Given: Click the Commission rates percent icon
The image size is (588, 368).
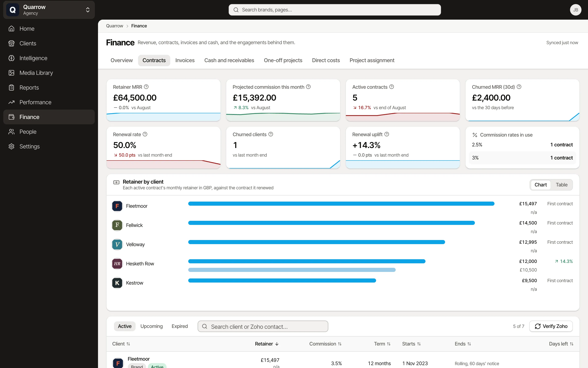Looking at the screenshot, I should [475, 135].
